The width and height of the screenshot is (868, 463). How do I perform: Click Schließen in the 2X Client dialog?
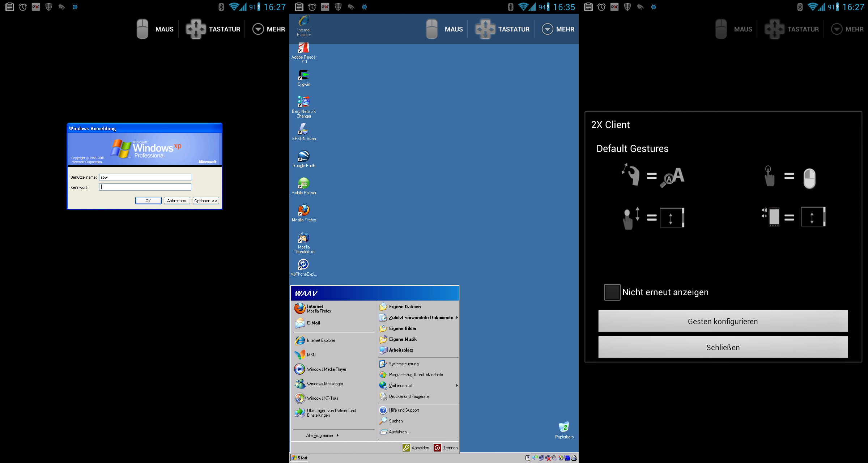click(x=723, y=347)
